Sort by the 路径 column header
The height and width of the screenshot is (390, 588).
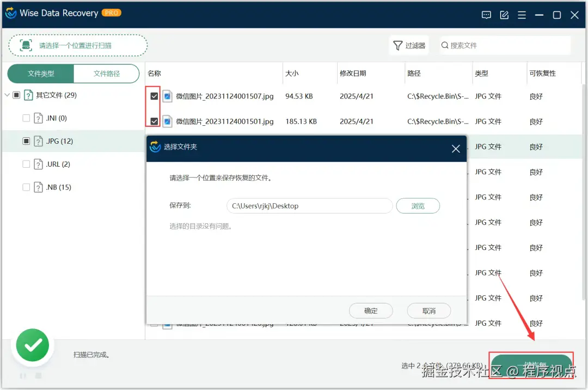[414, 73]
